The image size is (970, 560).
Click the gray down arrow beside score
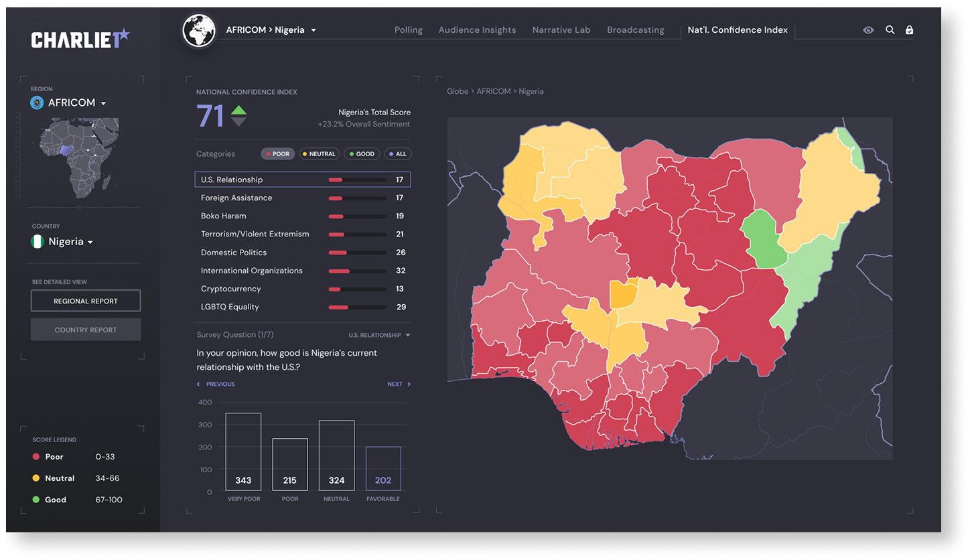239,122
